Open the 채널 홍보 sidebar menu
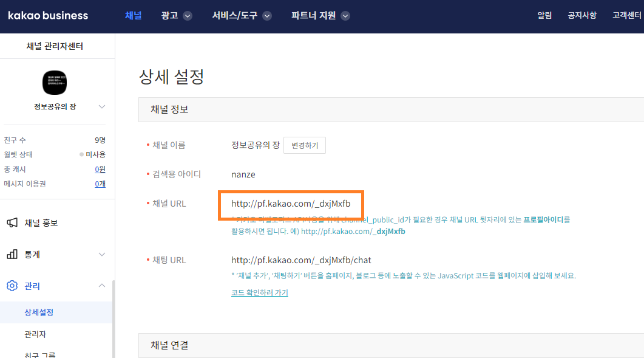 pos(41,222)
